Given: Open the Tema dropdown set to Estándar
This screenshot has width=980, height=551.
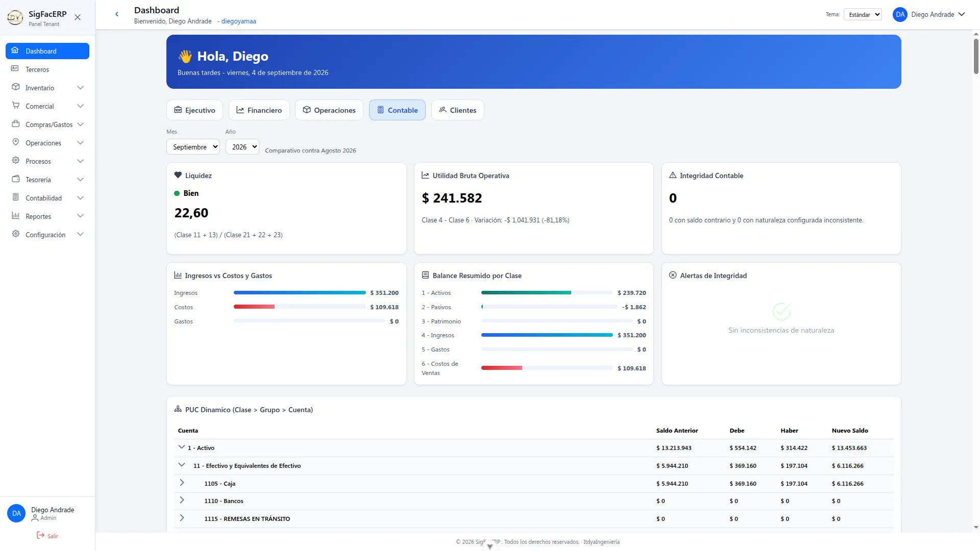Looking at the screenshot, I should click(863, 15).
